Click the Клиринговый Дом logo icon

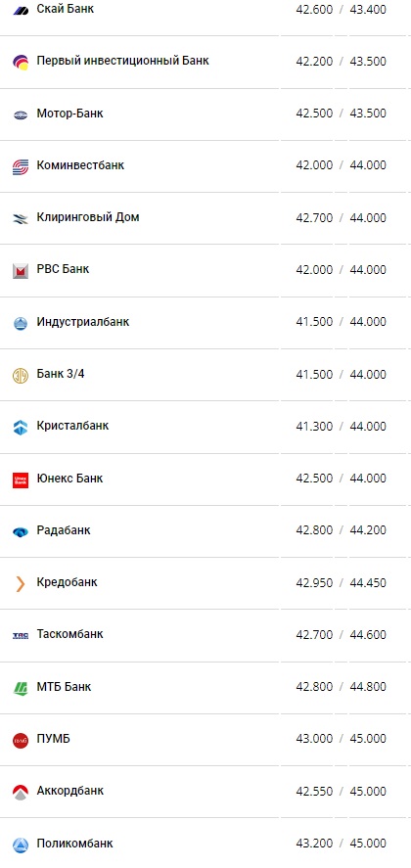[x=21, y=218]
